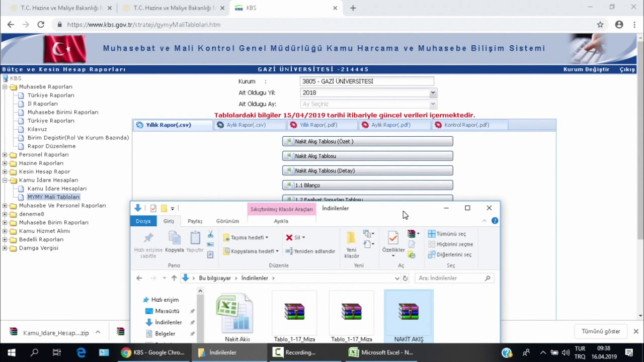
Task: Download Nakit Akış Tablosu (Özet) report
Action: point(367,141)
